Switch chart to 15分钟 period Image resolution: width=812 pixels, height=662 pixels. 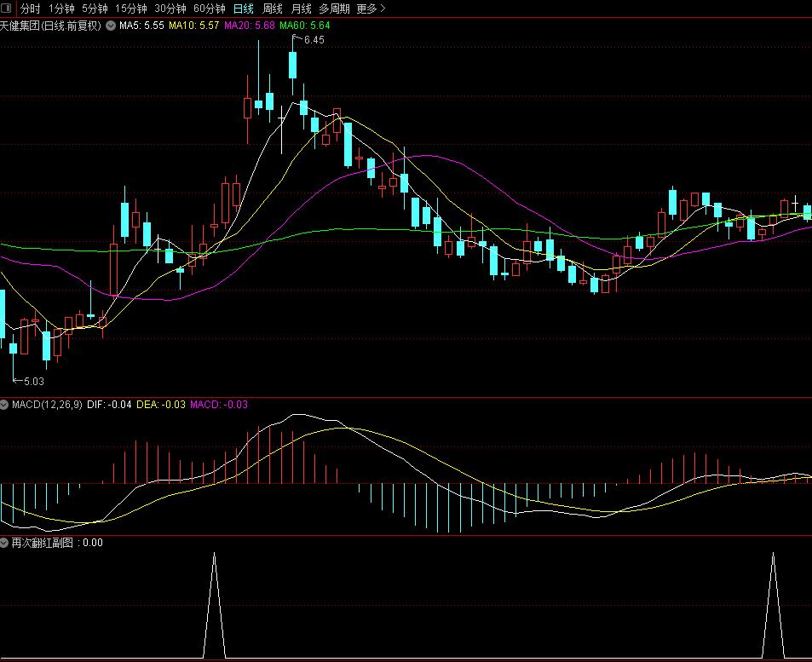tap(130, 9)
